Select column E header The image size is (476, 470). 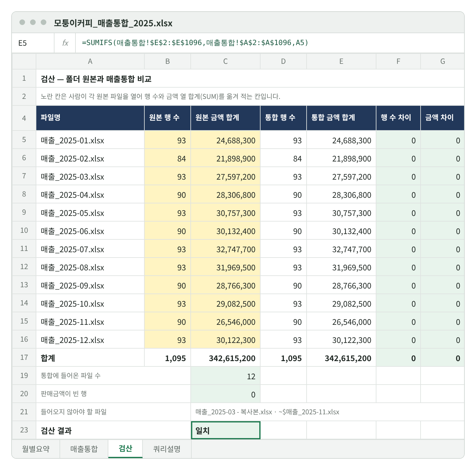point(341,61)
